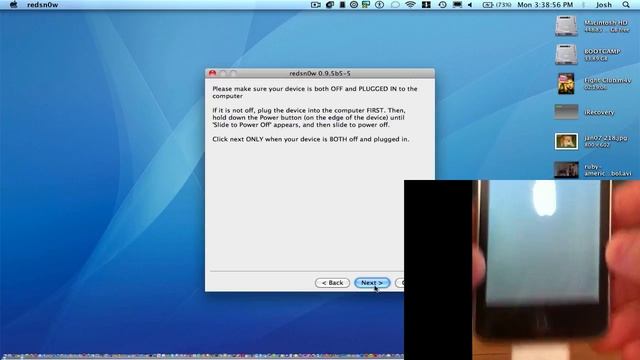The image size is (640, 360).
Task: Click the volume speaker icon
Action: [470, 5]
